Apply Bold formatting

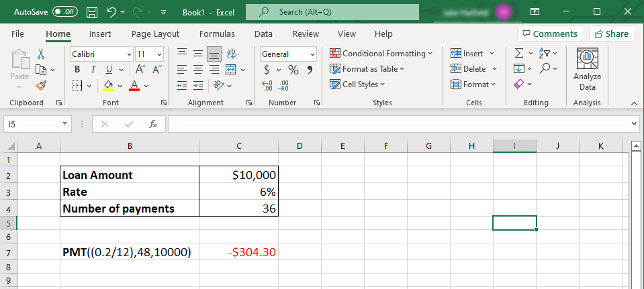tap(78, 69)
